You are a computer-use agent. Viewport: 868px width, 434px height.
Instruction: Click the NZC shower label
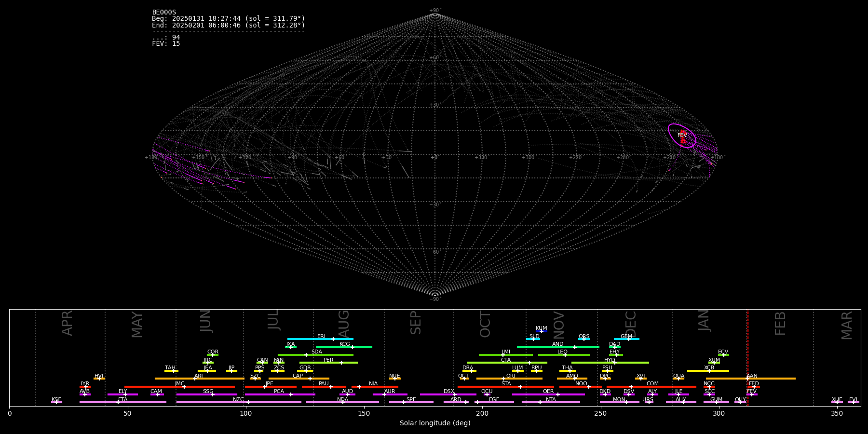pyautogui.click(x=239, y=400)
